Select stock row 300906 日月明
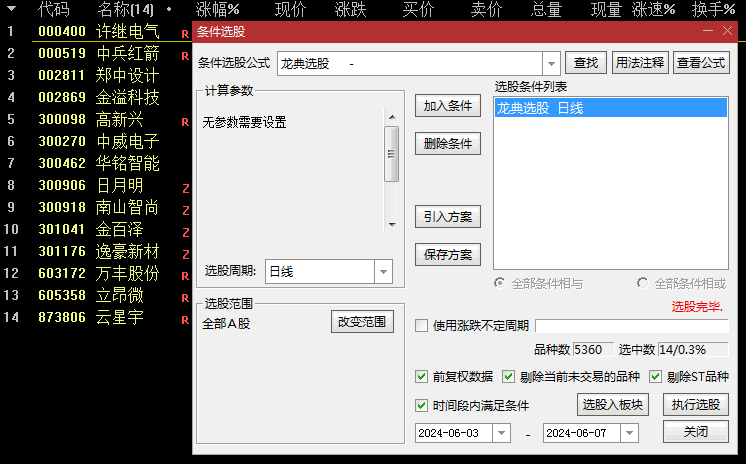The image size is (746, 464). (x=96, y=185)
